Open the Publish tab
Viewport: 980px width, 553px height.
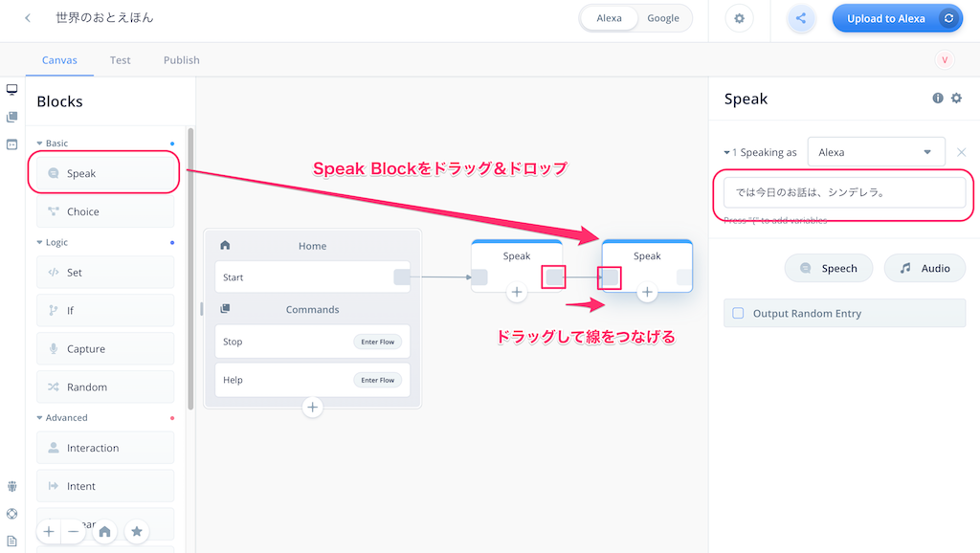[181, 60]
